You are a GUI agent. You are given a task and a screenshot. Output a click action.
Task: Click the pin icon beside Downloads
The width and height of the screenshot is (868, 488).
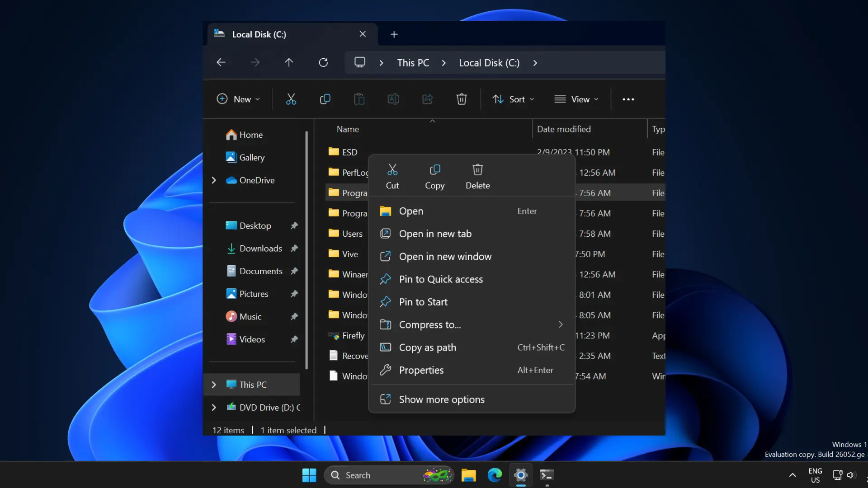coord(294,248)
